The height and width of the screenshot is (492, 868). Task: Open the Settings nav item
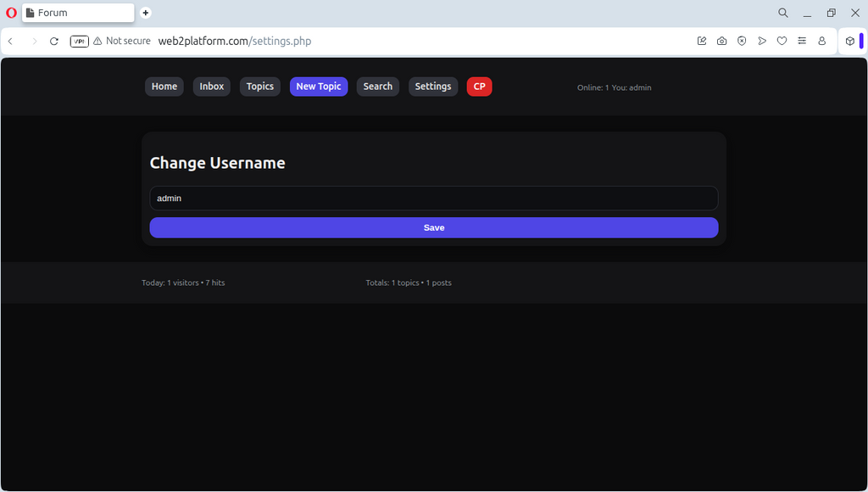tap(433, 87)
